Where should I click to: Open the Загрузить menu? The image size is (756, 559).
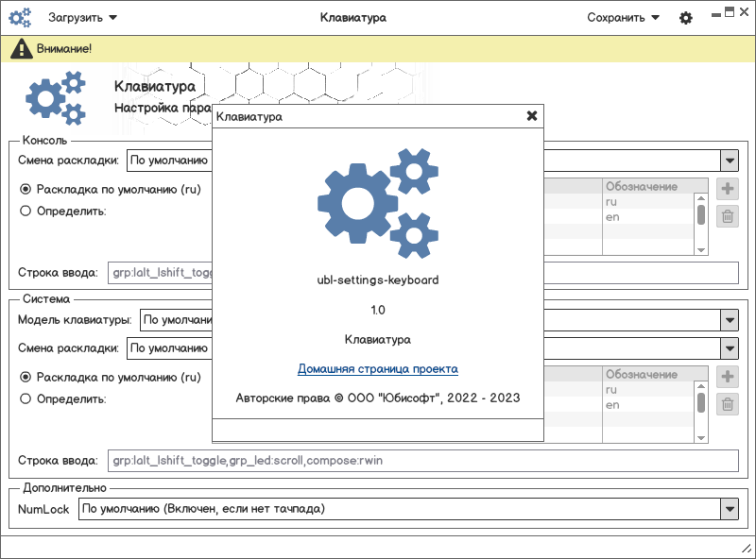click(x=83, y=18)
